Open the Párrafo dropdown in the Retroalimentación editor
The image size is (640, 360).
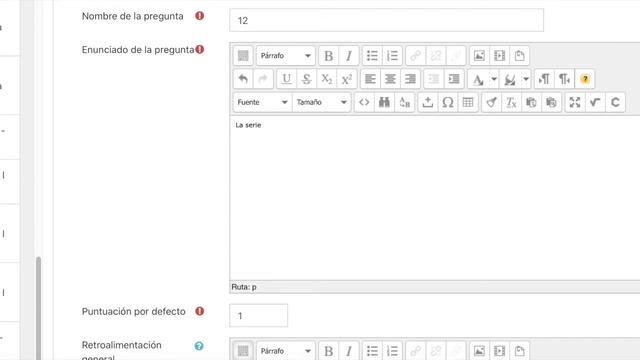coord(286,351)
